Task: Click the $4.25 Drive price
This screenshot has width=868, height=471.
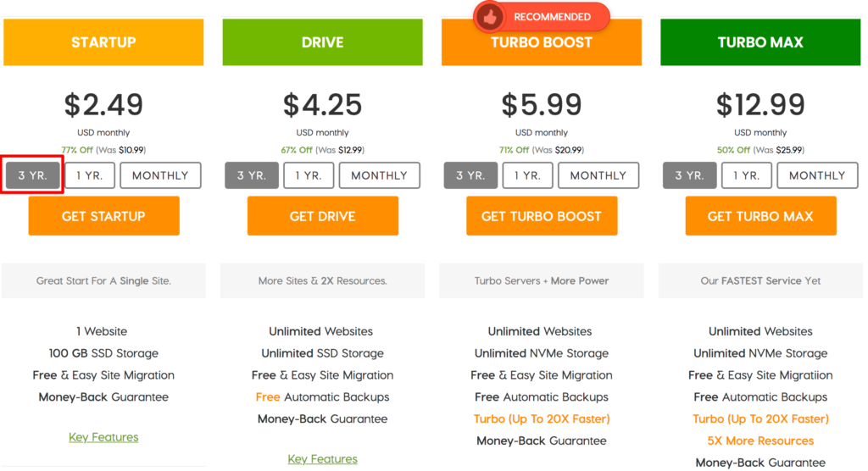Action: tap(323, 104)
